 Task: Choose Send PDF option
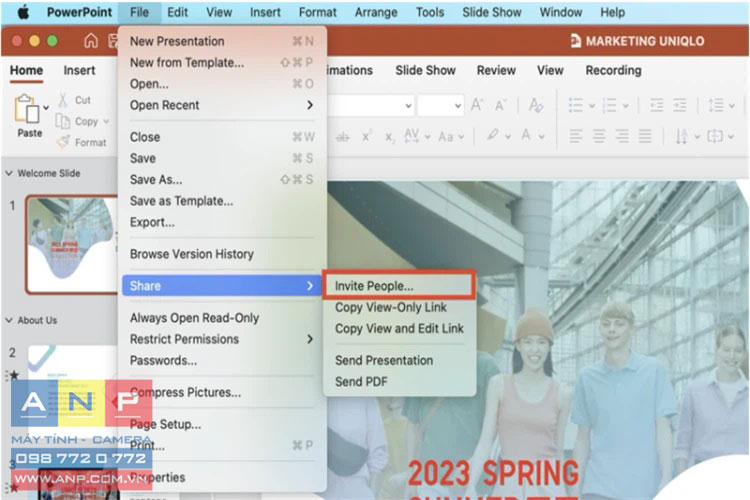(361, 382)
